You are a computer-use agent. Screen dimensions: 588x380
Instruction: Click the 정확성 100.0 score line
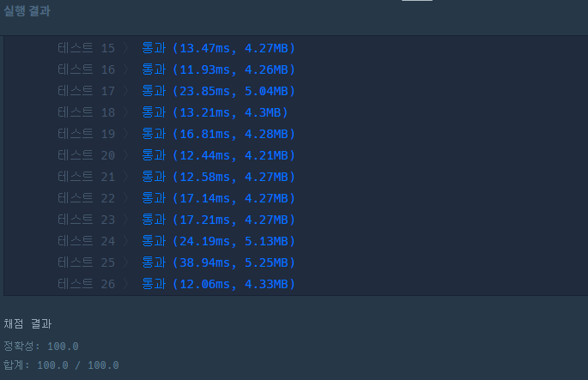[x=41, y=346]
